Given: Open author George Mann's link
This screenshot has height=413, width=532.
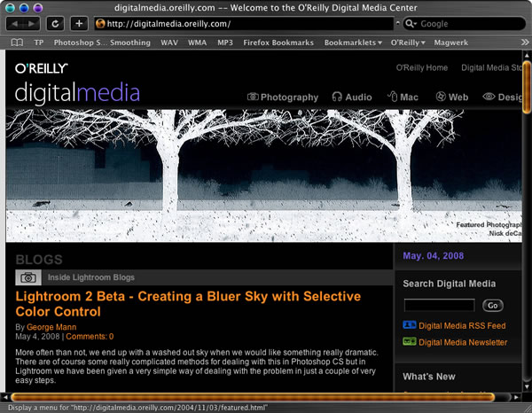Looking at the screenshot, I should (x=51, y=327).
